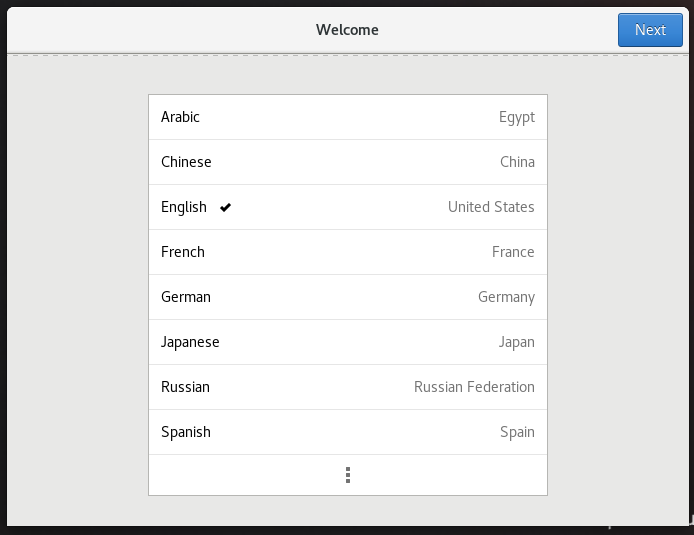Click the checkmark beside English
Image resolution: width=694 pixels, height=535 pixels.
pos(225,207)
